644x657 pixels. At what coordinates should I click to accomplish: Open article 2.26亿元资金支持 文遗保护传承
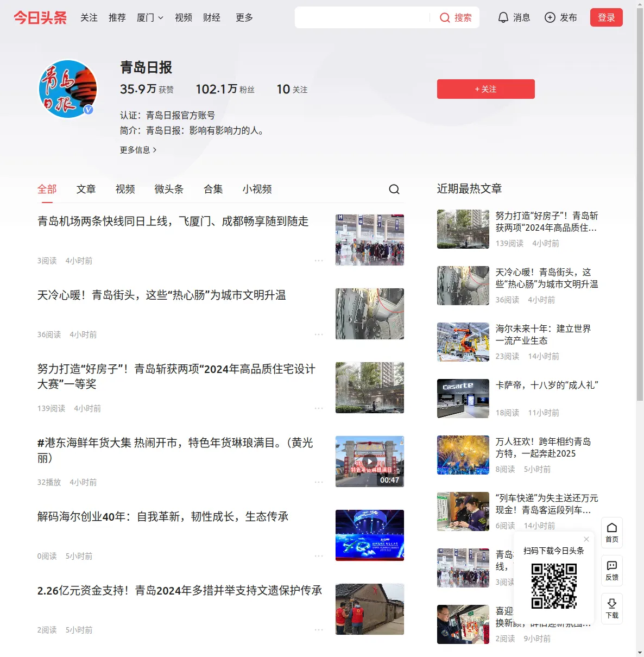coord(180,591)
